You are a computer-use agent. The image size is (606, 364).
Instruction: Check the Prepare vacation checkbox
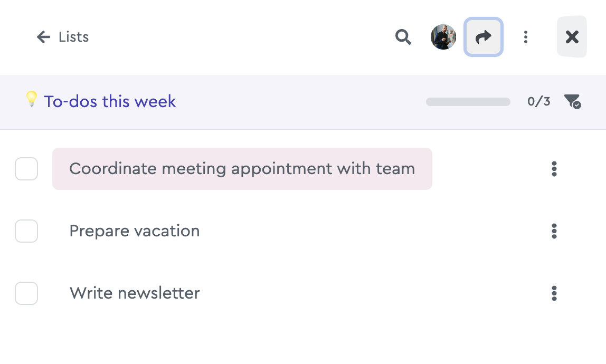click(26, 231)
